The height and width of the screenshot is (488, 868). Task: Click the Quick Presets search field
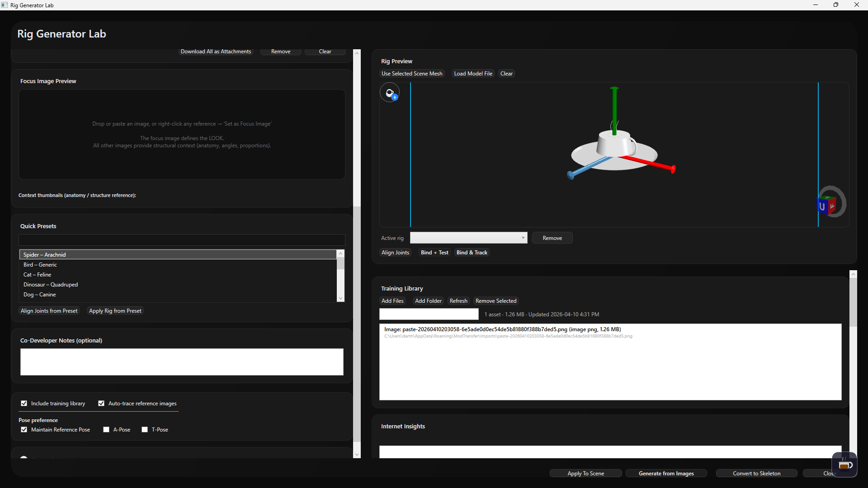pos(181,240)
